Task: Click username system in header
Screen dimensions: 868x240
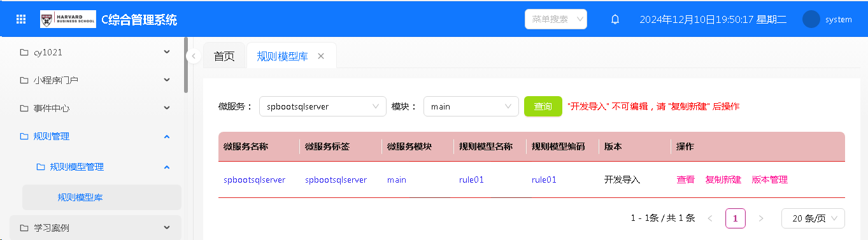Action: click(x=839, y=19)
